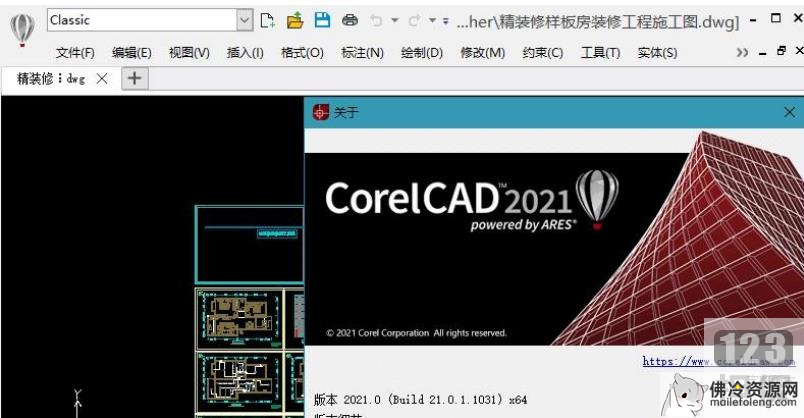Screen dimensions: 804x418
Task: Close the 精装修 dwg document tab
Action: click(x=101, y=79)
